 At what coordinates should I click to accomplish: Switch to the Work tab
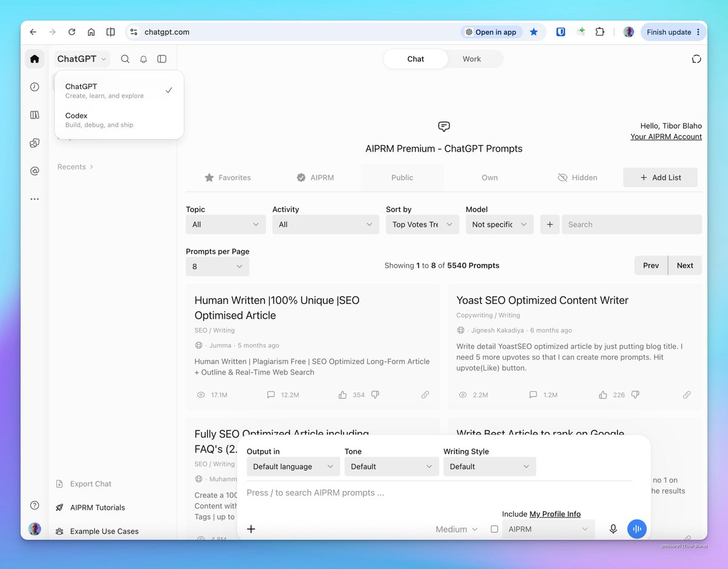[471, 59]
